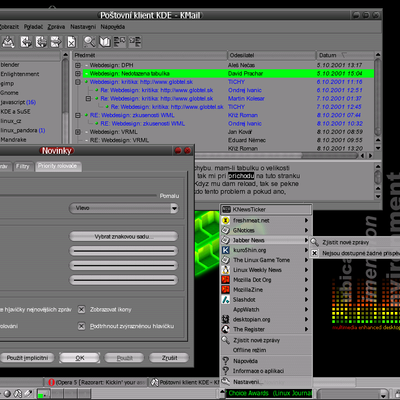Expand the Webdesign: DPH thread
Viewport: 400px width, 400px height.
click(78, 65)
